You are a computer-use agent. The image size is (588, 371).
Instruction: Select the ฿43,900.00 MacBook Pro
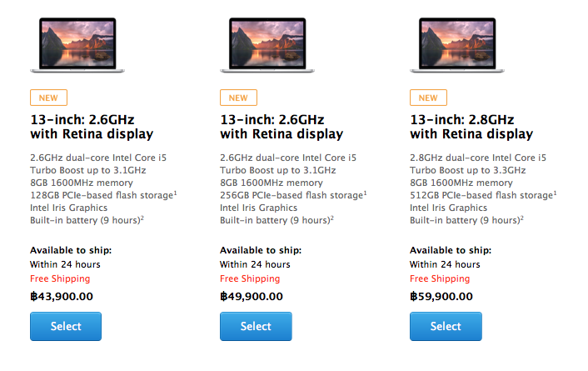[x=65, y=326]
